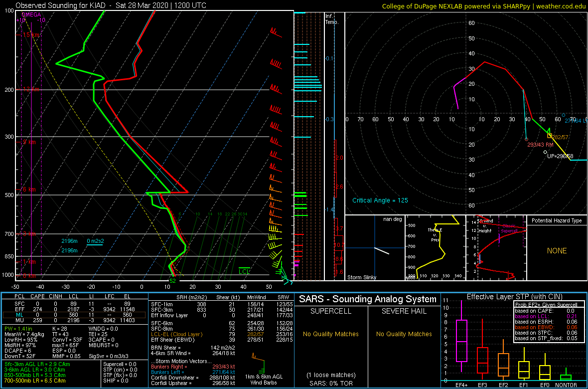Image resolution: width=588 pixels, height=389 pixels.
Task: Click the 'LCL-EL (Cloud Layer)' row label
Action: coord(176,334)
